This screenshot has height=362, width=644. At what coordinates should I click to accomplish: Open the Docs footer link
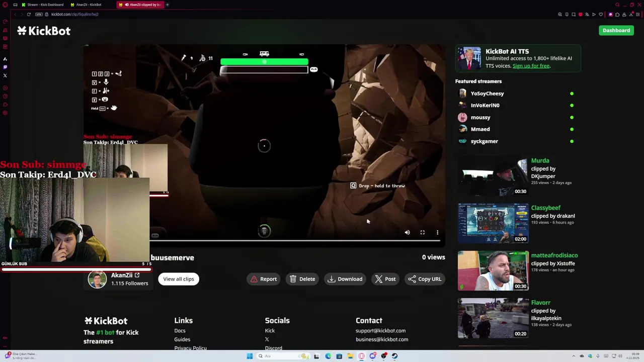(180, 331)
